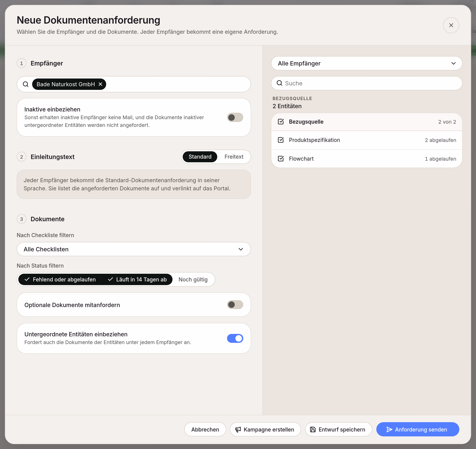This screenshot has height=449, width=476.
Task: Click the '1 abgelaufen' status text
Action: click(x=440, y=159)
